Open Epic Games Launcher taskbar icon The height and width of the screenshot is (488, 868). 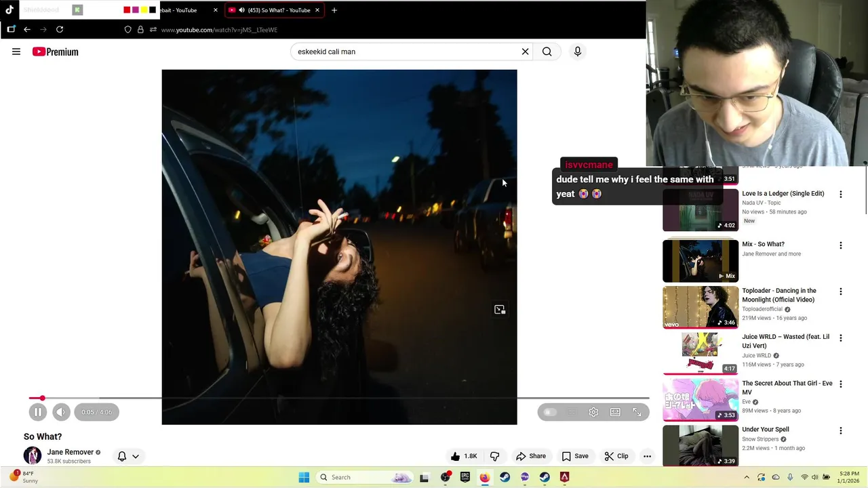pyautogui.click(x=465, y=477)
